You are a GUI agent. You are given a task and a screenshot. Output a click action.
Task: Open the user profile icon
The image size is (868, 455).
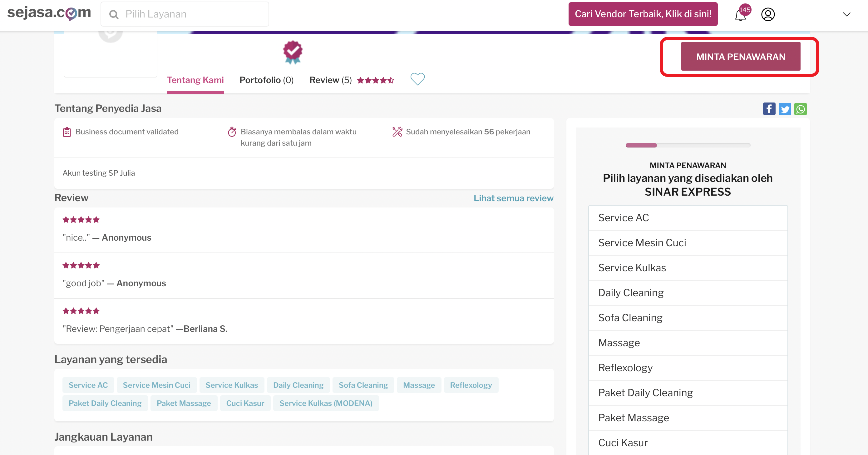(768, 14)
